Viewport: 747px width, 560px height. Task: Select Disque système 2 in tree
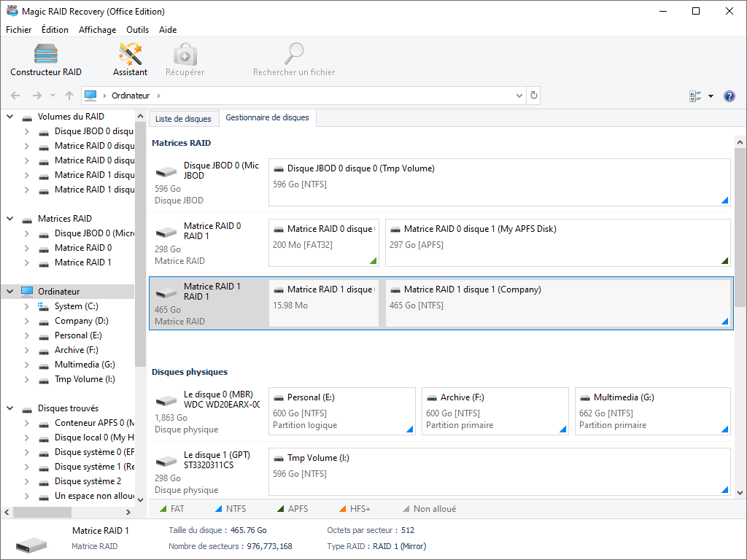(88, 481)
